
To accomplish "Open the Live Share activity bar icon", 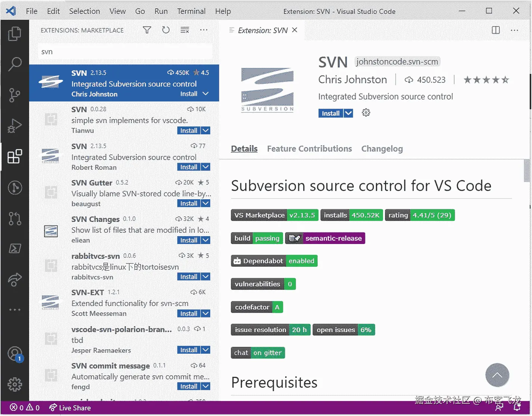I will click(15, 279).
